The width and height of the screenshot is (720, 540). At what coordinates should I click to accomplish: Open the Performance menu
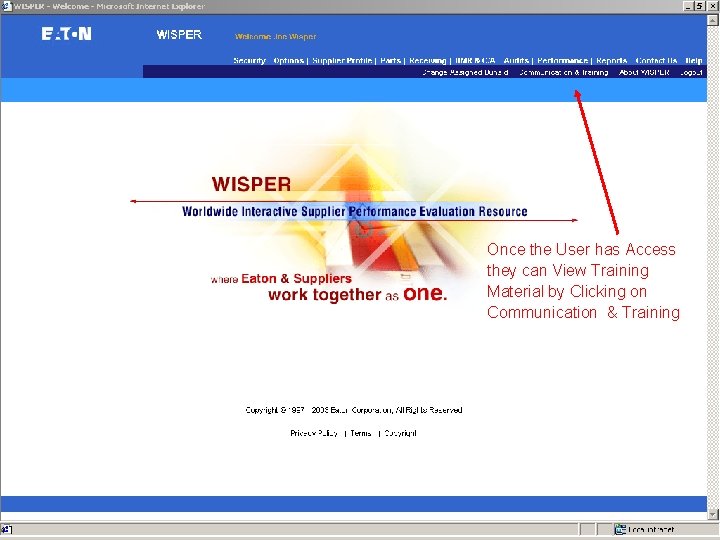point(562,61)
